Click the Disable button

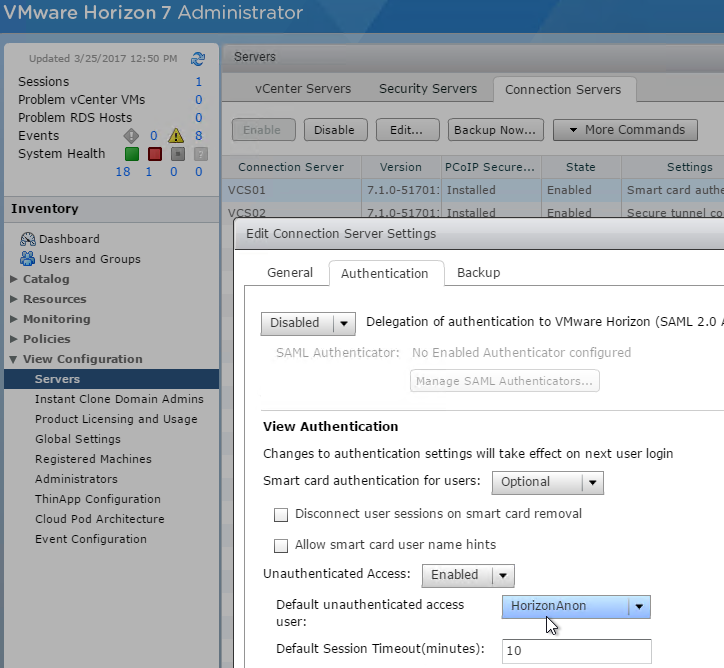334,130
